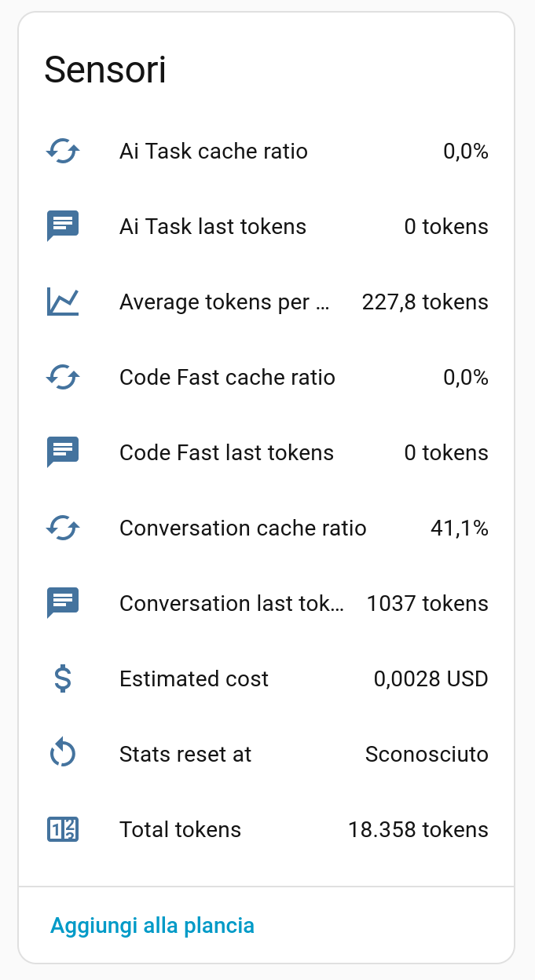Click the Conversation last tokens chat icon
The height and width of the screenshot is (980, 535).
[63, 603]
